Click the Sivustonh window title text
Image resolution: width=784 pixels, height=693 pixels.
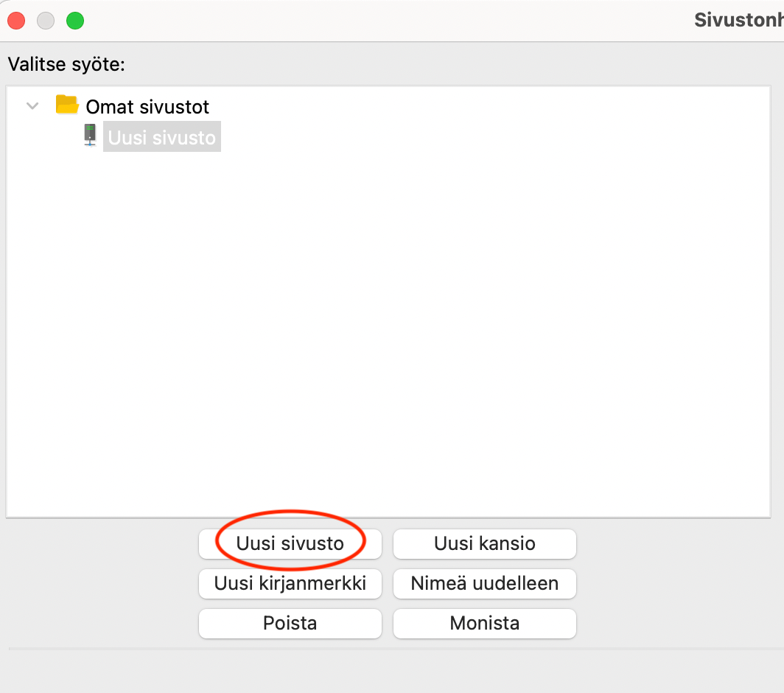coord(739,20)
